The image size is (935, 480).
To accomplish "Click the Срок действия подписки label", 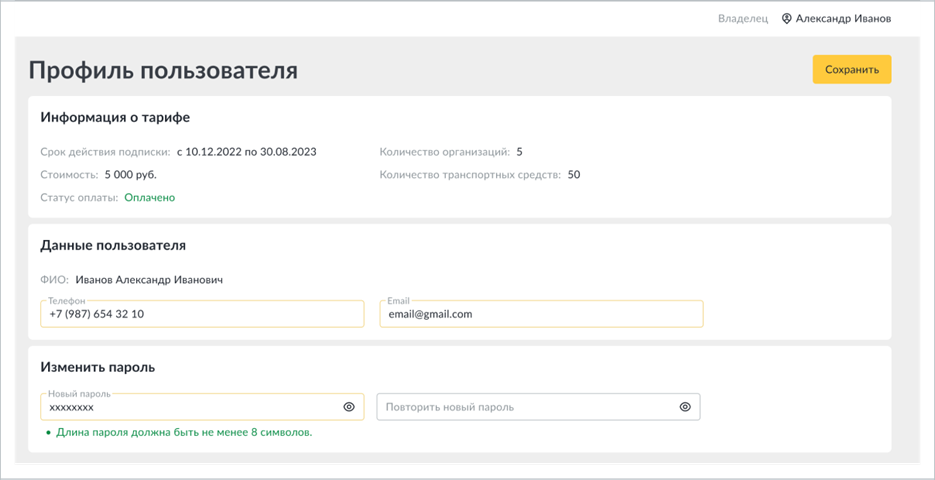I will pyautogui.click(x=106, y=151).
